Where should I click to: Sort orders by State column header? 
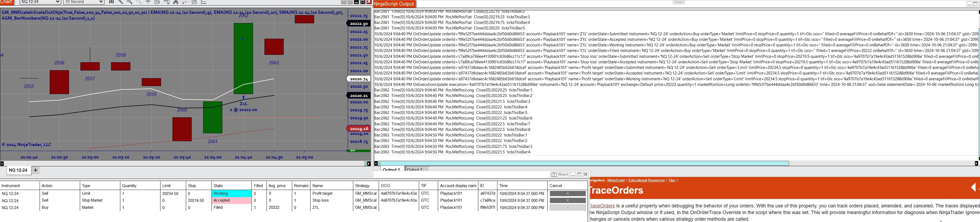coord(231,186)
